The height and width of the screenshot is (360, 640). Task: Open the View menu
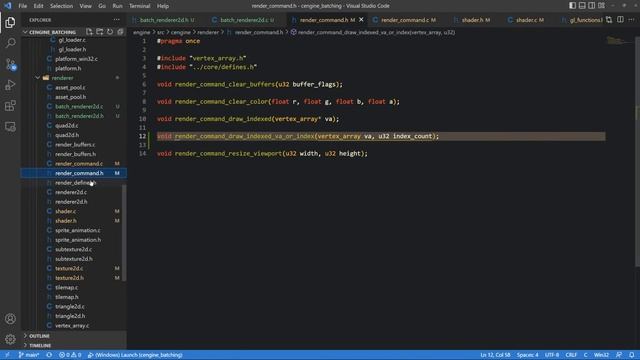[x=85, y=6]
